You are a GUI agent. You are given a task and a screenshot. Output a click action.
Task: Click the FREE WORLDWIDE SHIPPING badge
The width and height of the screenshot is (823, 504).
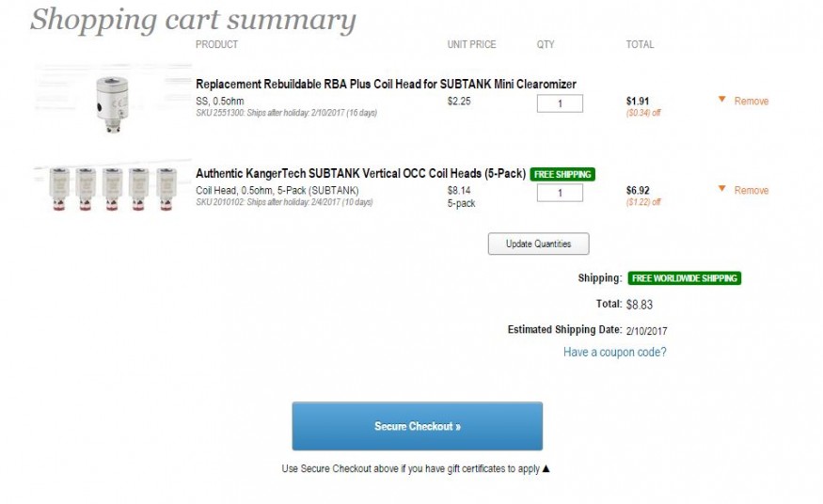click(x=684, y=278)
